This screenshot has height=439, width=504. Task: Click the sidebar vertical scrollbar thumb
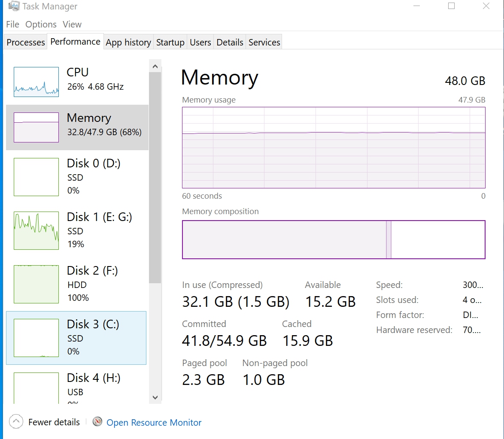[155, 178]
